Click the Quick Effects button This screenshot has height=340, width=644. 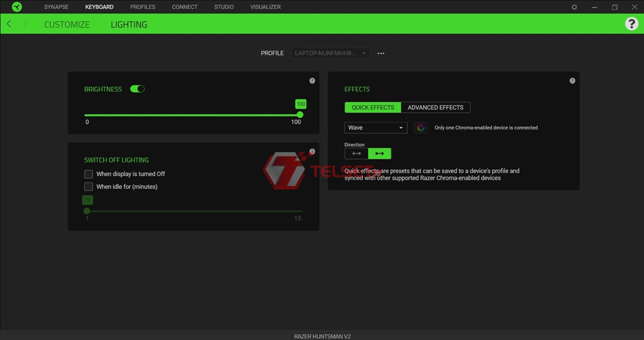(x=373, y=108)
